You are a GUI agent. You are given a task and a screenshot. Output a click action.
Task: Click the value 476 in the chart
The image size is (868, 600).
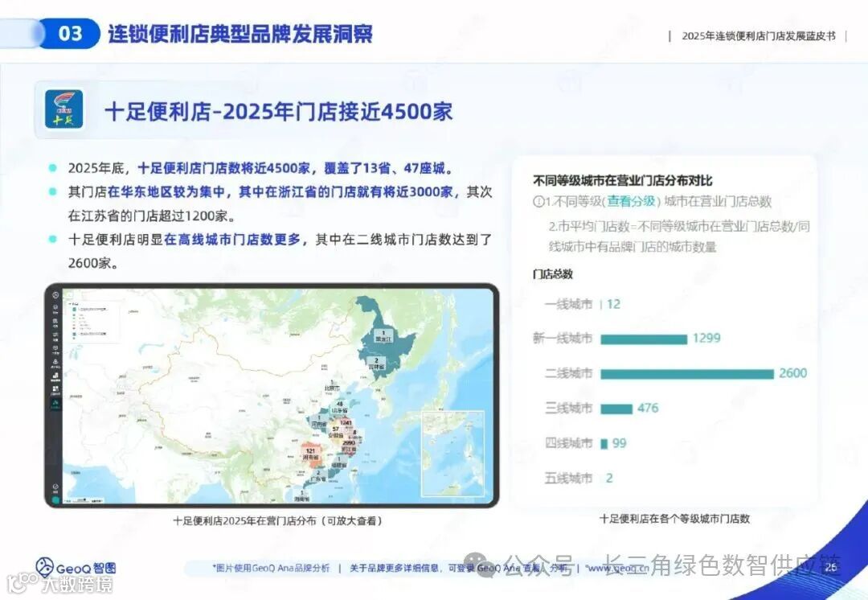pyautogui.click(x=648, y=409)
